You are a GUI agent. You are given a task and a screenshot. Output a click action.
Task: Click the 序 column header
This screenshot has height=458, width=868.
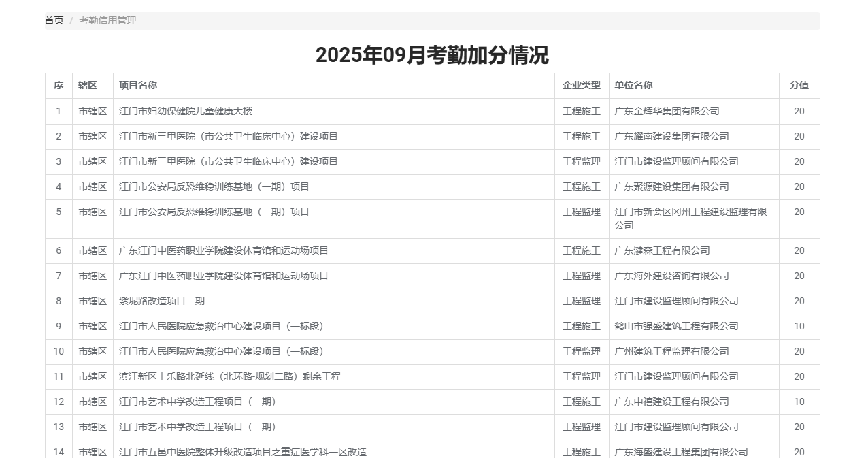[x=59, y=86]
